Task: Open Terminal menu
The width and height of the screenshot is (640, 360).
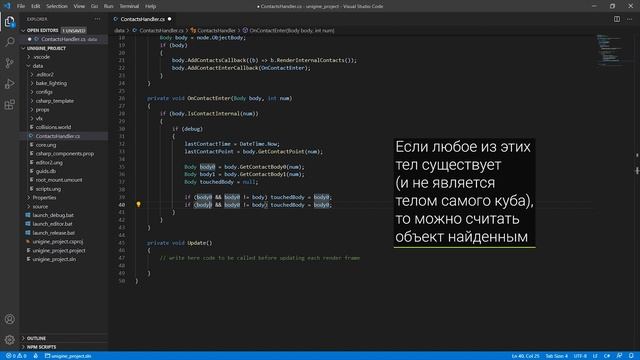Action: click(129, 6)
